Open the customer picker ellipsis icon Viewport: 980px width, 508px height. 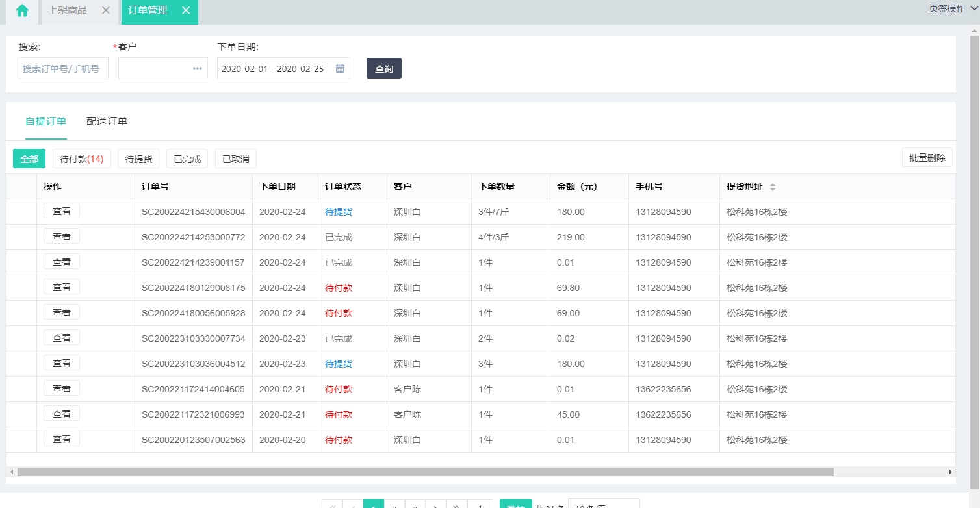point(197,68)
